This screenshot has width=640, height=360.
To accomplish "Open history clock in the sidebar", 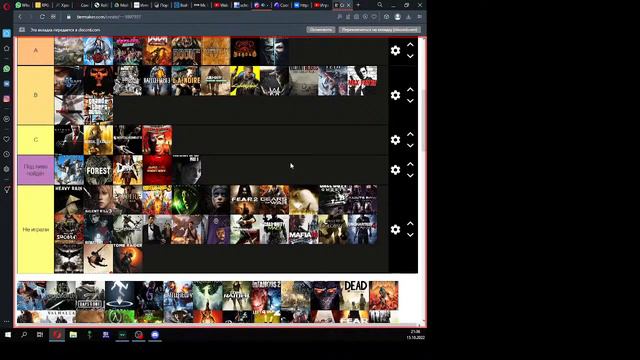I will pos(7,154).
